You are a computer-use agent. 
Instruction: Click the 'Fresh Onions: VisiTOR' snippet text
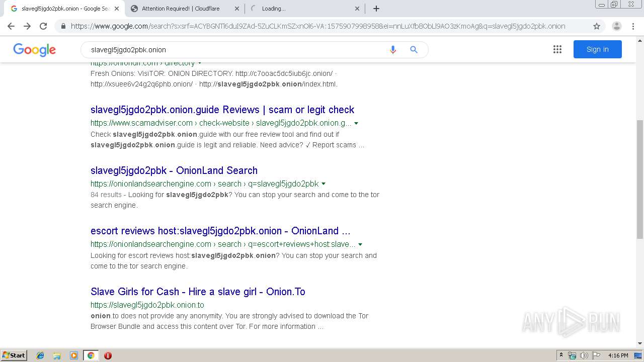(x=128, y=73)
